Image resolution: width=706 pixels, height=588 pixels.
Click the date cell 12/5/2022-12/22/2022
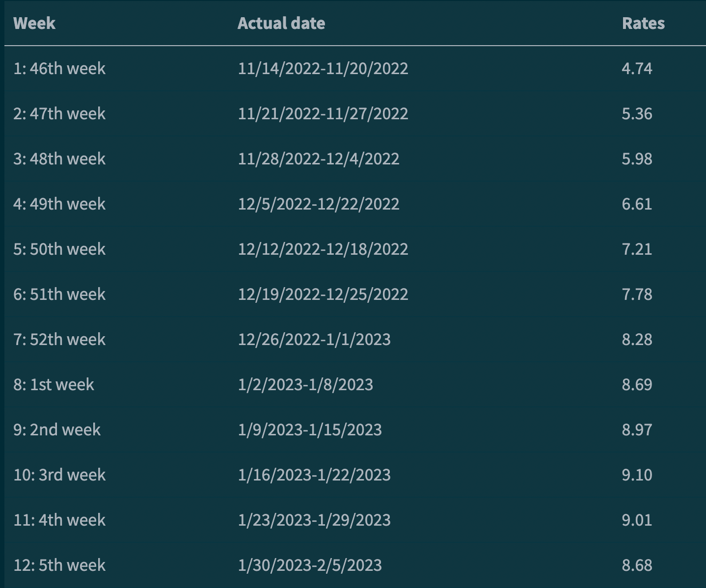tap(318, 204)
